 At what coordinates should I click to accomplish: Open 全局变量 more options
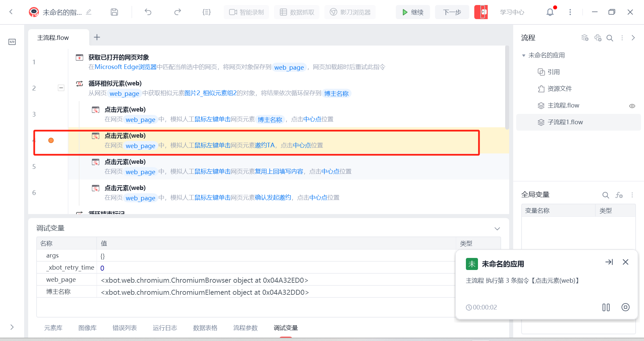(632, 195)
